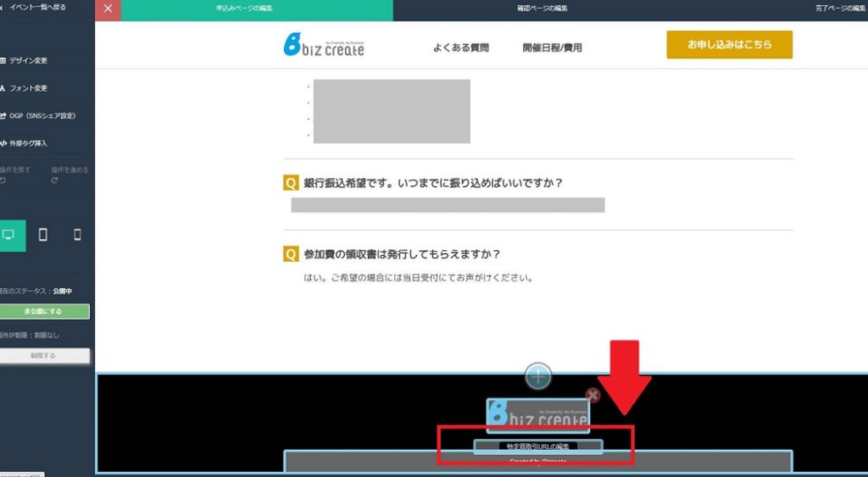
Task: Open フォント変更 in the sidebar
Action: [x=23, y=88]
